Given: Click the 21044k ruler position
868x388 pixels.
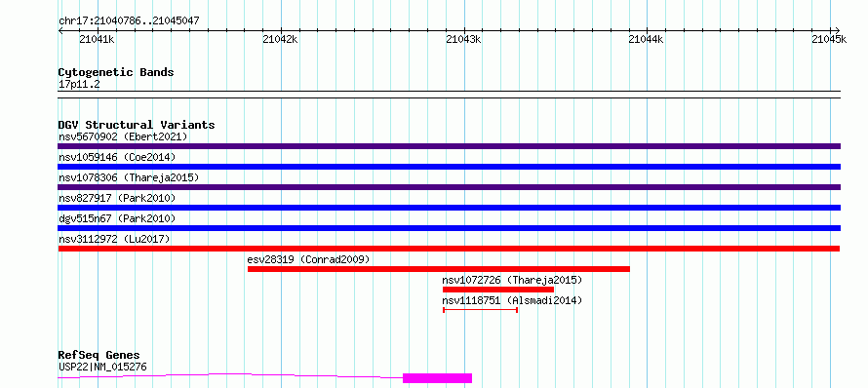Looking at the screenshot, I should coord(647,39).
